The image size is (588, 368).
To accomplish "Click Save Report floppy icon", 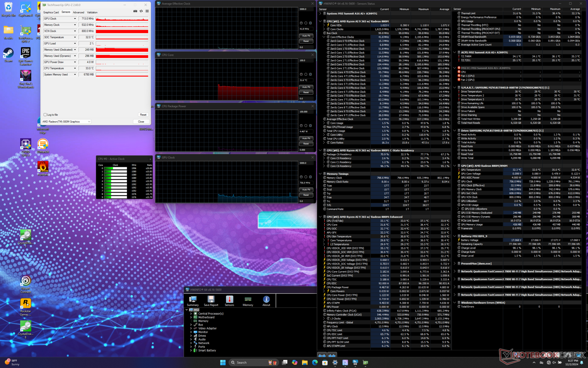I will 211,301.
